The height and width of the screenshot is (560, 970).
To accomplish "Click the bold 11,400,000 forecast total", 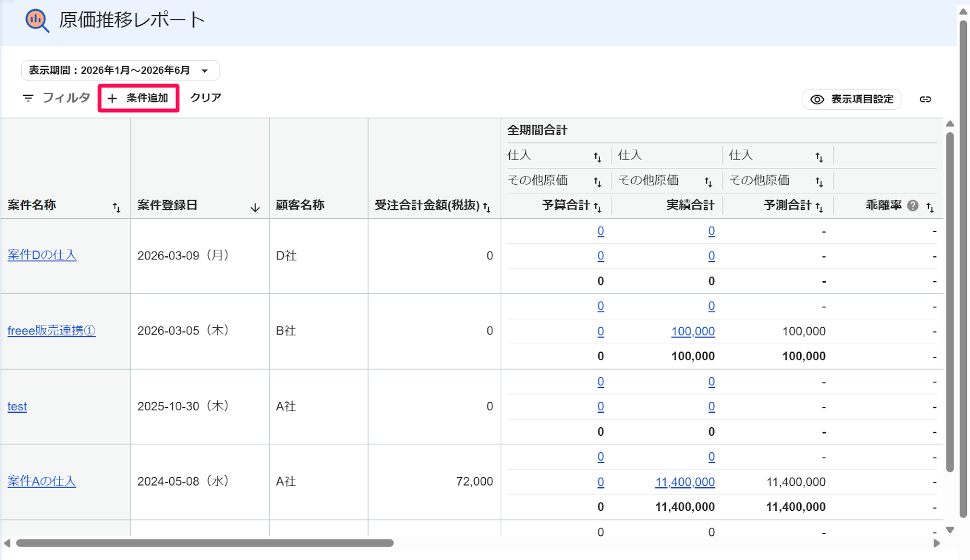I will 796,507.
